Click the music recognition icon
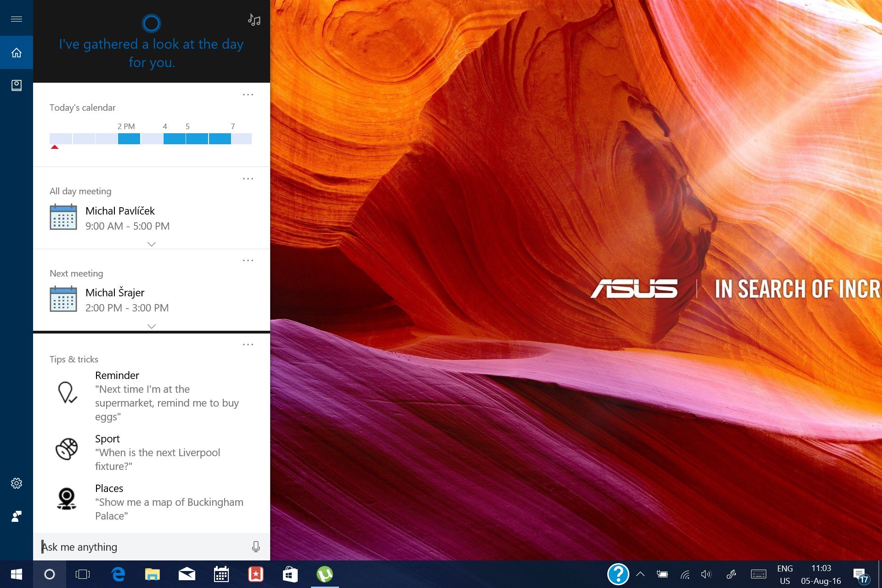 click(254, 20)
